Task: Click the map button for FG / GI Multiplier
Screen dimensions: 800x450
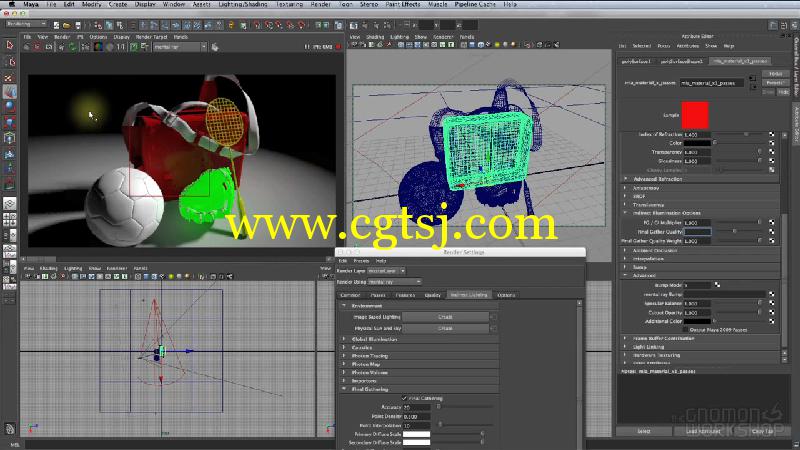Action: (x=771, y=222)
